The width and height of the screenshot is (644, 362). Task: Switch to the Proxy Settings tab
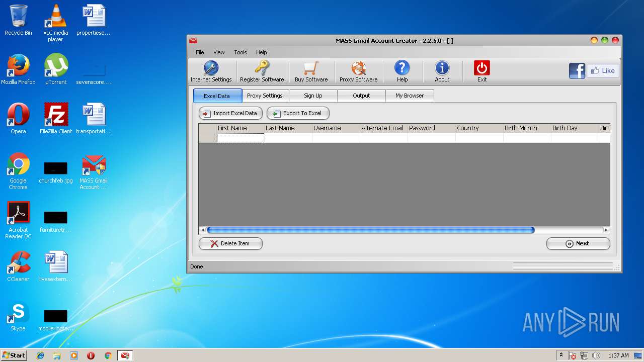265,96
